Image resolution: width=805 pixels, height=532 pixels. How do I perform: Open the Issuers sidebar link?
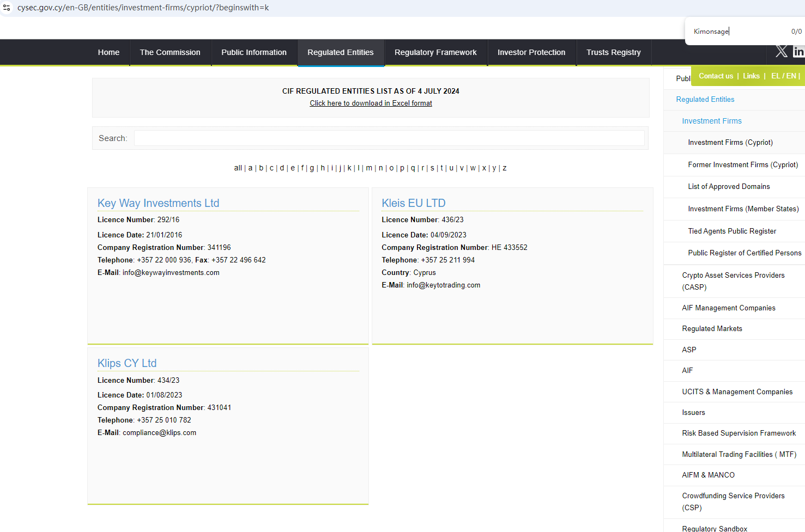tap(693, 413)
